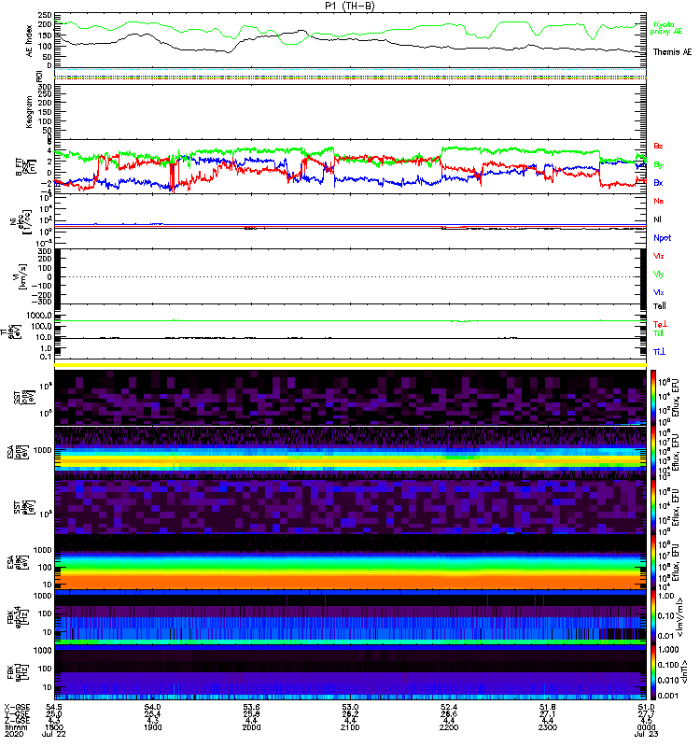Click the "2020" year label
This screenshot has height=747, width=700.
pos(14,734)
